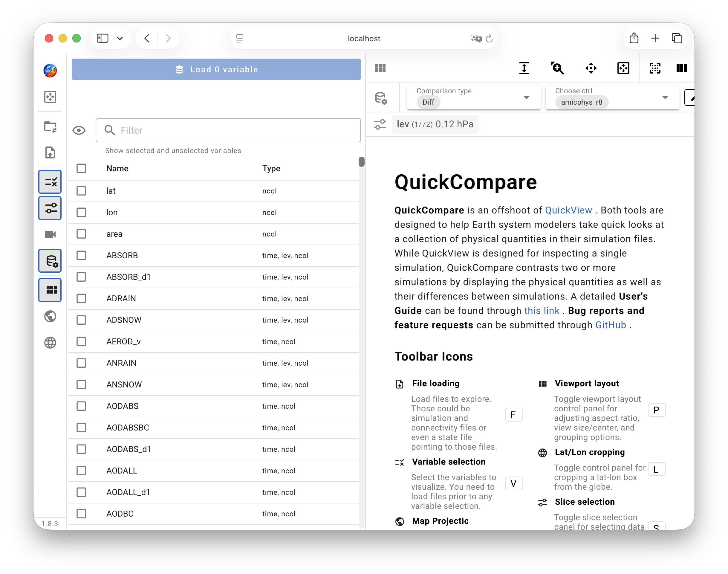Click the V shortcut key for Variable selection
Screen dimensions: 728x574
(513, 483)
